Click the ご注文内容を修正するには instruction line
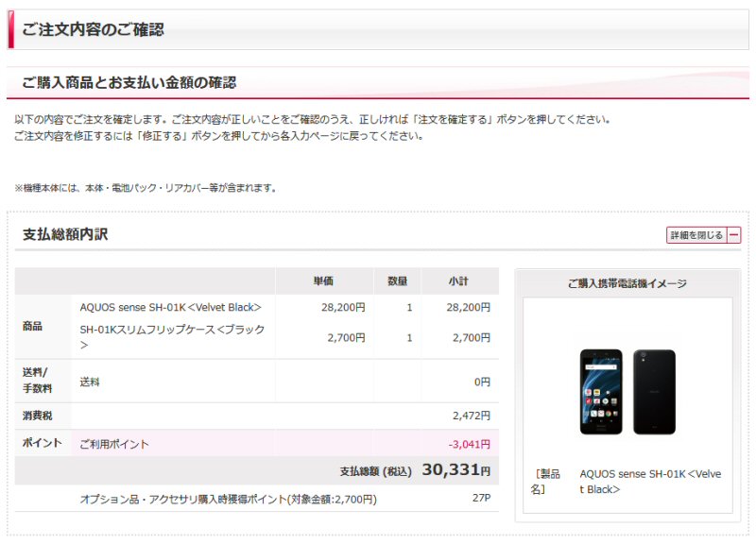This screenshot has width=756, height=544. pos(219,136)
